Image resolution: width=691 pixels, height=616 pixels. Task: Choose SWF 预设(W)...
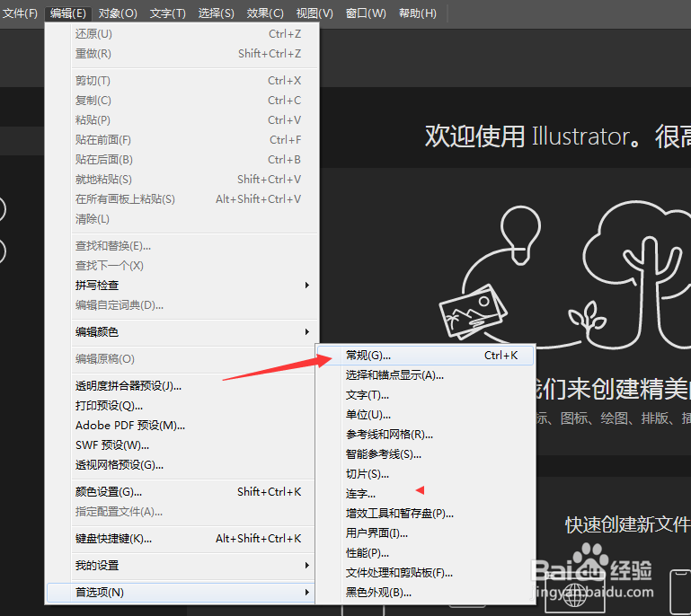[182, 445]
